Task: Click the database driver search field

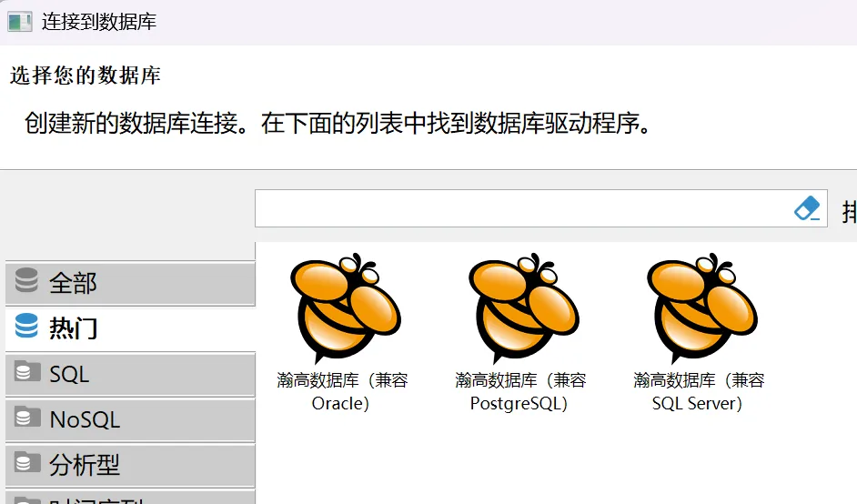Action: click(523, 209)
